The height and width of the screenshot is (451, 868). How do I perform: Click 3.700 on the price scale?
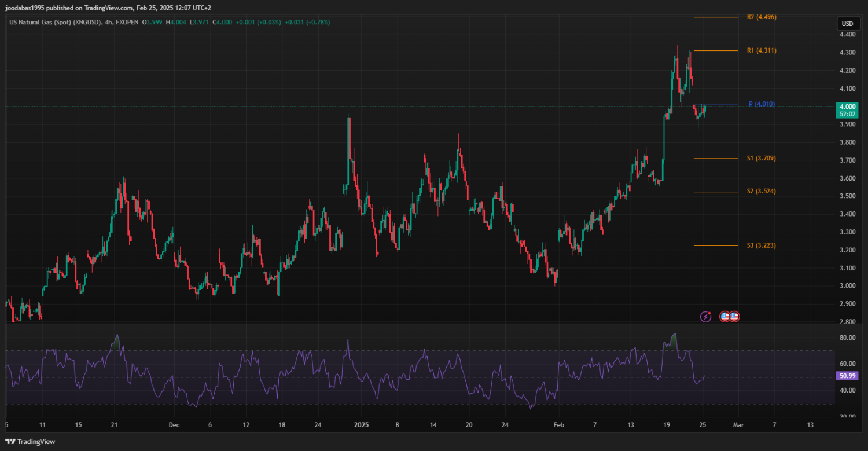[847, 160]
